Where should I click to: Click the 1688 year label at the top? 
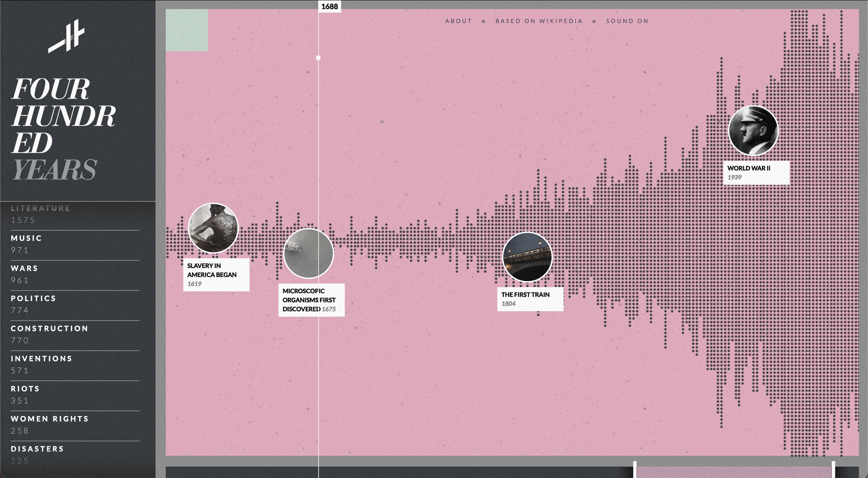point(330,6)
